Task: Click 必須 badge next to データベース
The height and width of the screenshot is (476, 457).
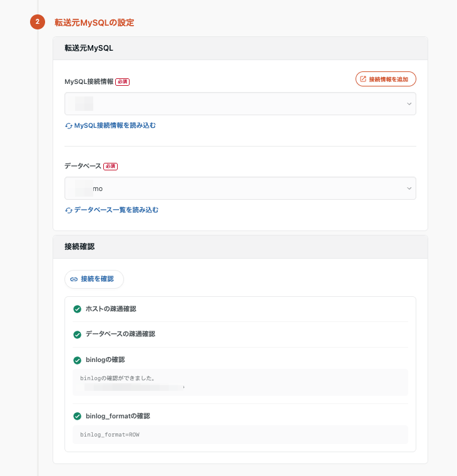Action: [110, 167]
